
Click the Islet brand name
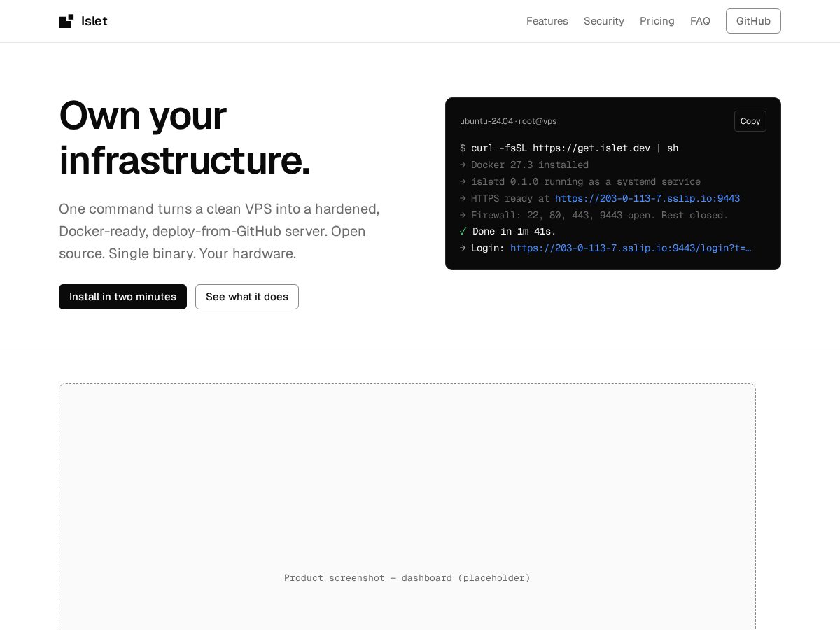[94, 21]
